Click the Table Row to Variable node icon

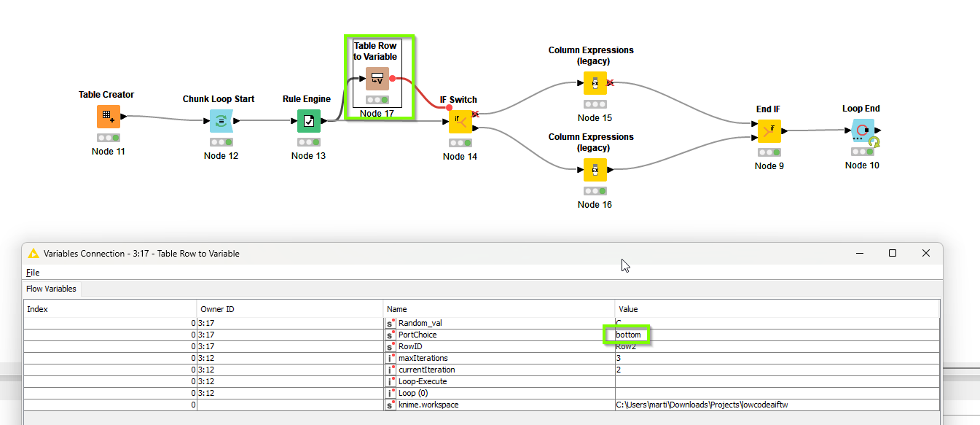(x=377, y=78)
